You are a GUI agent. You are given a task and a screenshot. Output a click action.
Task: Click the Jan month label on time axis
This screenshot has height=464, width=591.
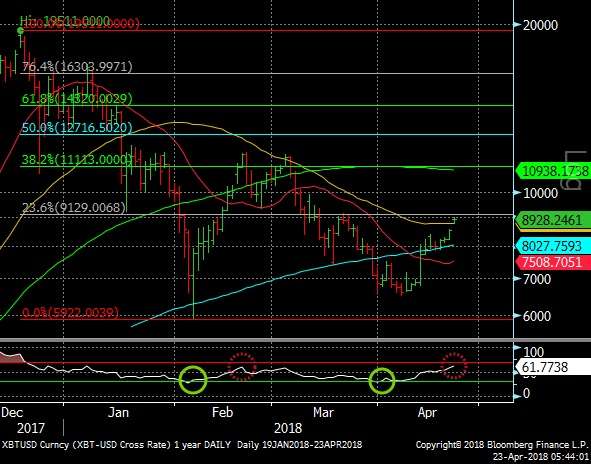[x=118, y=412]
